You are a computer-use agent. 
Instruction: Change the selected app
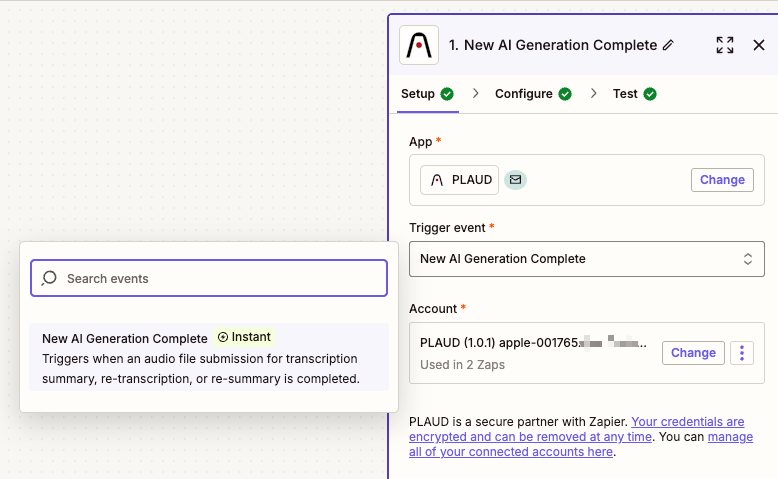pos(722,180)
